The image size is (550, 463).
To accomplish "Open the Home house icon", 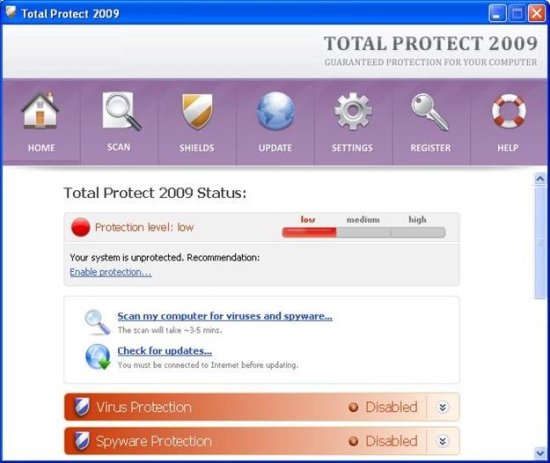I will (x=40, y=110).
